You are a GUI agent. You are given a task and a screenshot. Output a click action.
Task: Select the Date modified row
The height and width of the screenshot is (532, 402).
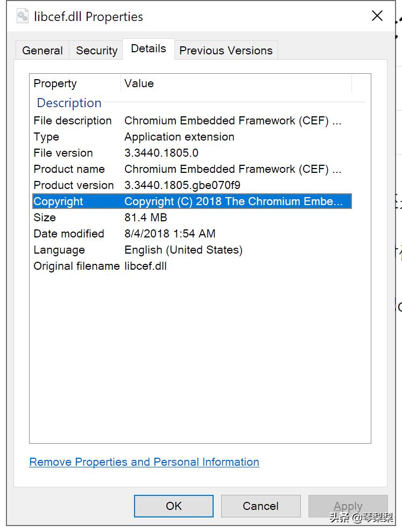click(x=191, y=234)
